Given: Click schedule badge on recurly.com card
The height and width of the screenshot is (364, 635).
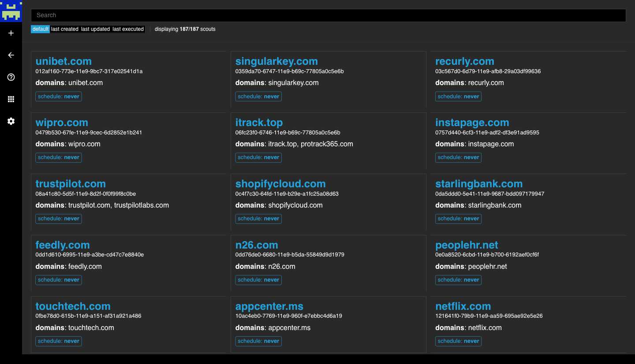Looking at the screenshot, I should click(x=458, y=97).
